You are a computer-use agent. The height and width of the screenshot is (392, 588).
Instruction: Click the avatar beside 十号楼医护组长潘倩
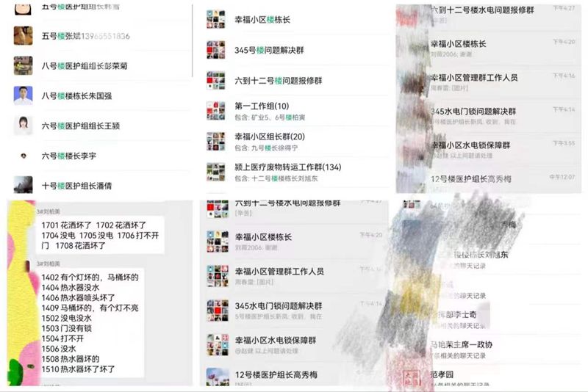(24, 184)
